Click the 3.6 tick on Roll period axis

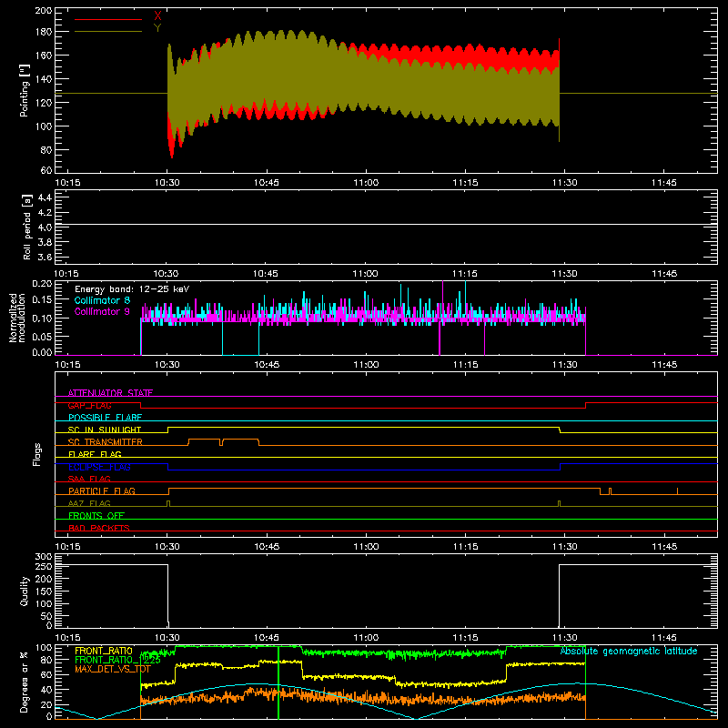pyautogui.click(x=45, y=257)
